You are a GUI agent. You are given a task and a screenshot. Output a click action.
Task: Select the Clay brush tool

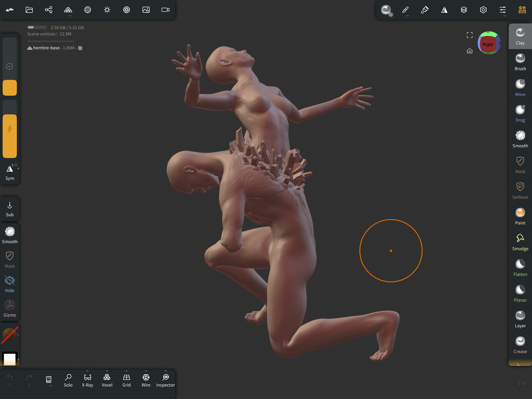click(x=520, y=36)
